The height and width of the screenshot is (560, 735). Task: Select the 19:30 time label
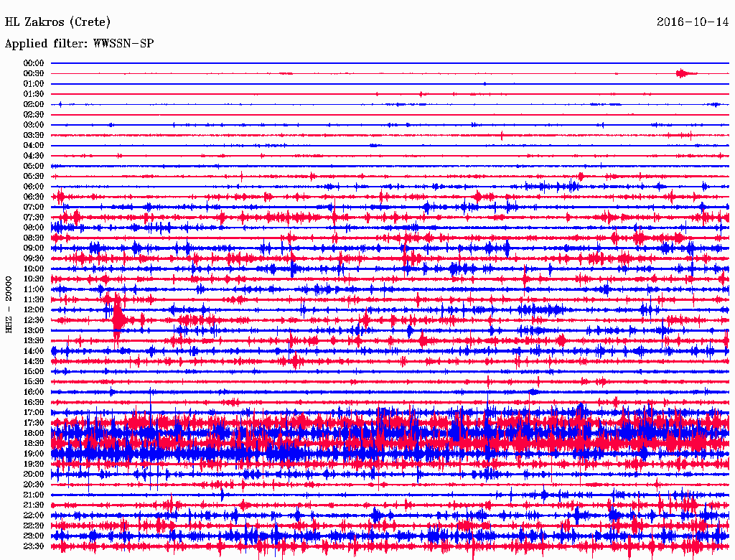pyautogui.click(x=34, y=465)
